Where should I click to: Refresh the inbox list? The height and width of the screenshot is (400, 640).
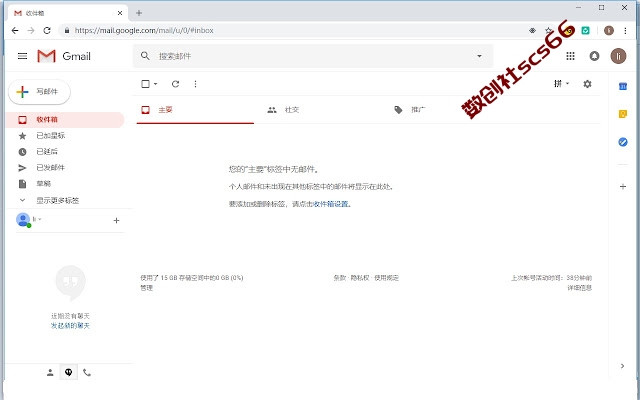[176, 84]
